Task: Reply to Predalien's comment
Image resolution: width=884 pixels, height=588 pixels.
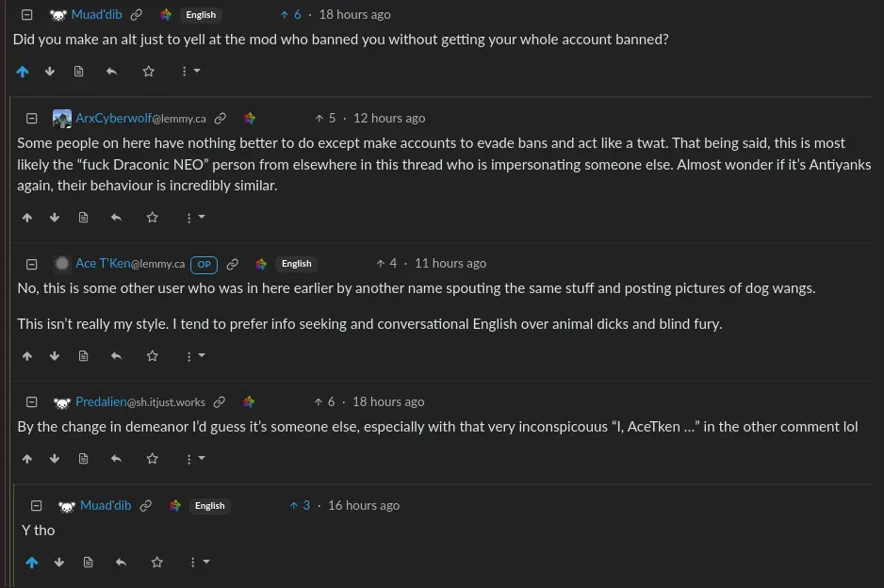Action: coord(116,459)
